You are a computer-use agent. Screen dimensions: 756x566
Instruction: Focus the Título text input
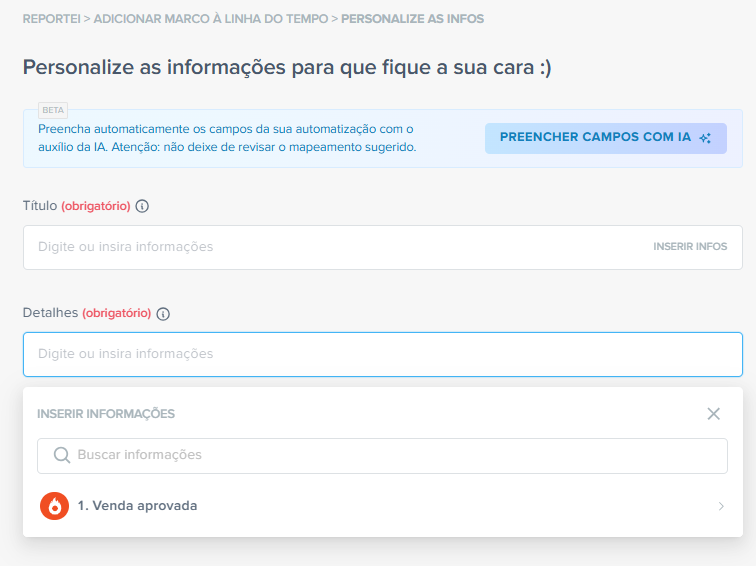click(x=330, y=247)
